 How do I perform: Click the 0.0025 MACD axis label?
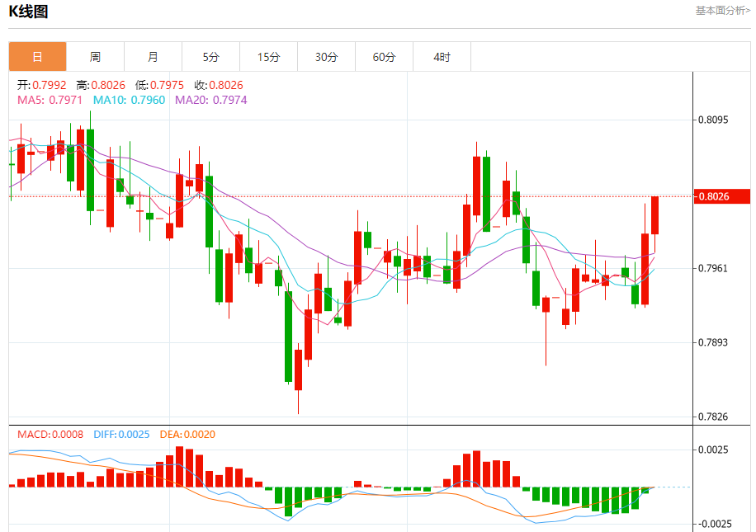pos(714,450)
